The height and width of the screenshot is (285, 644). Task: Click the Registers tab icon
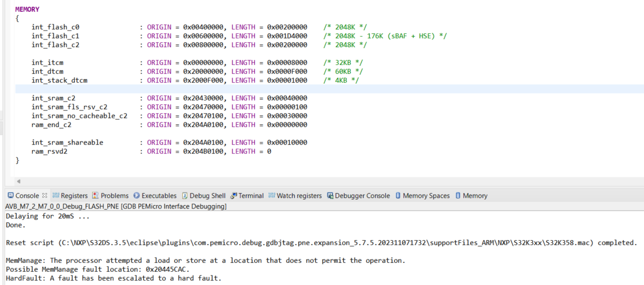coord(56,196)
